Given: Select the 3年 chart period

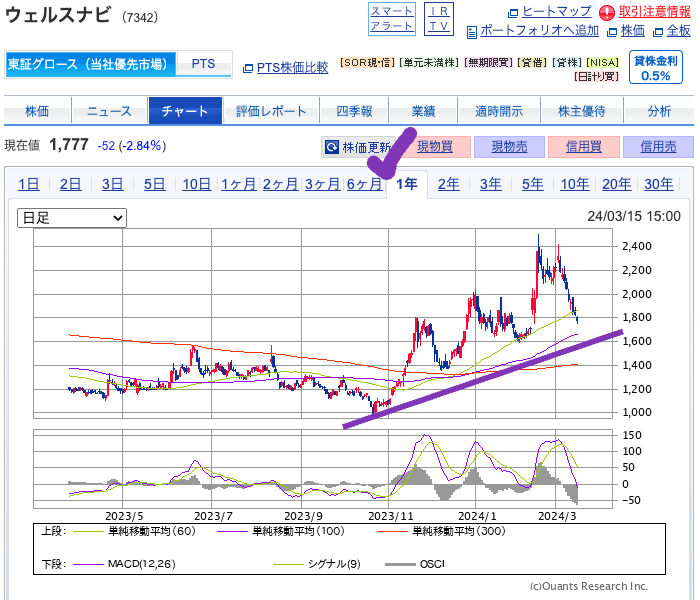Looking at the screenshot, I should (x=491, y=184).
